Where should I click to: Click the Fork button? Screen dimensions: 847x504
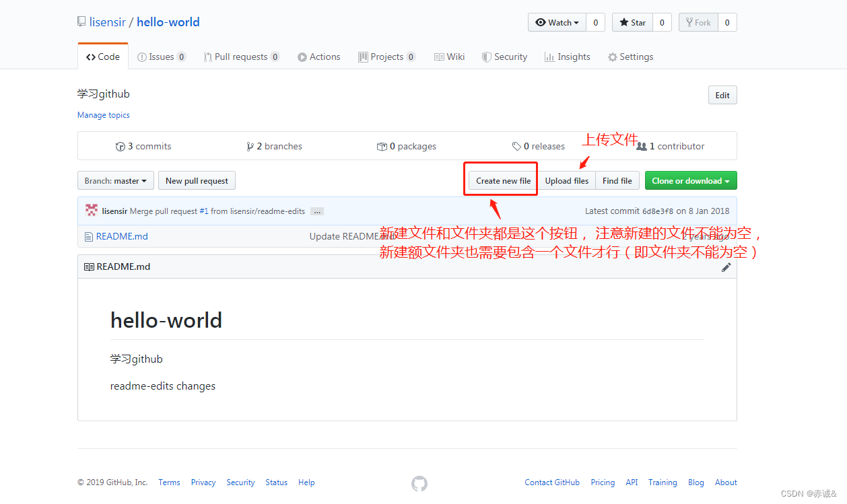coord(698,22)
